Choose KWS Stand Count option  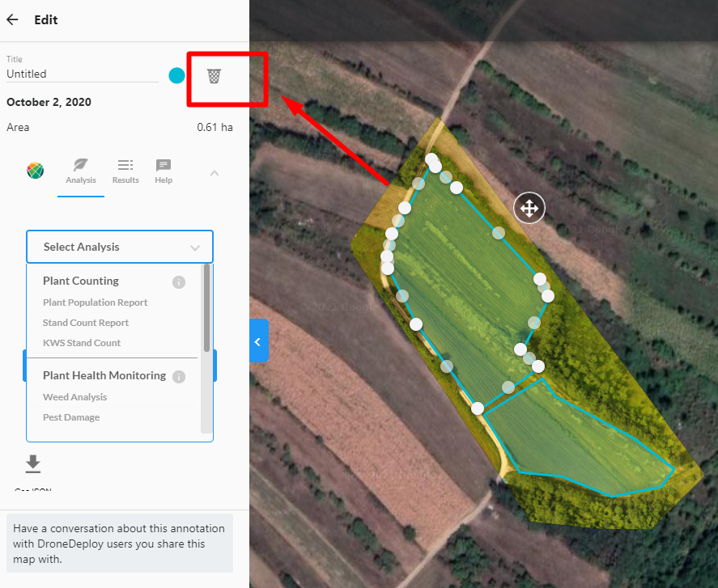(82, 343)
